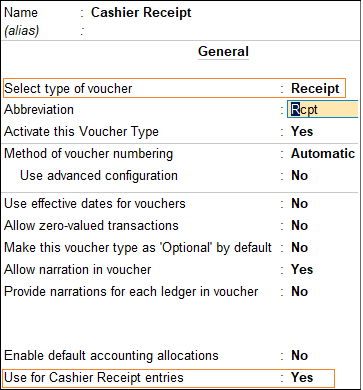This screenshot has width=363, height=390.
Task: Toggle Provide narrations for each ledger value
Action: 299,292
